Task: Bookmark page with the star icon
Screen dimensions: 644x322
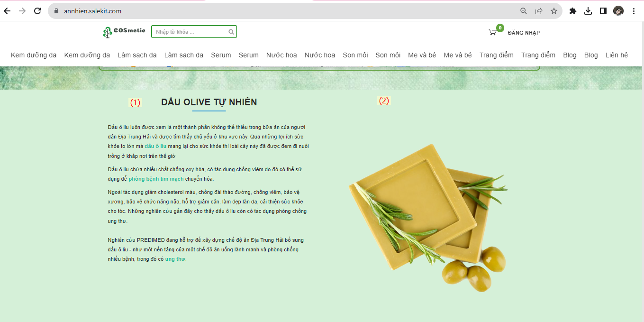Action: tap(554, 11)
